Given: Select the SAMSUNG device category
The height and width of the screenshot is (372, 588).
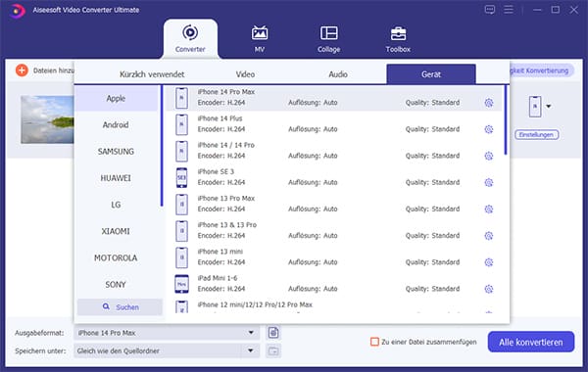Looking at the screenshot, I should [x=116, y=152].
